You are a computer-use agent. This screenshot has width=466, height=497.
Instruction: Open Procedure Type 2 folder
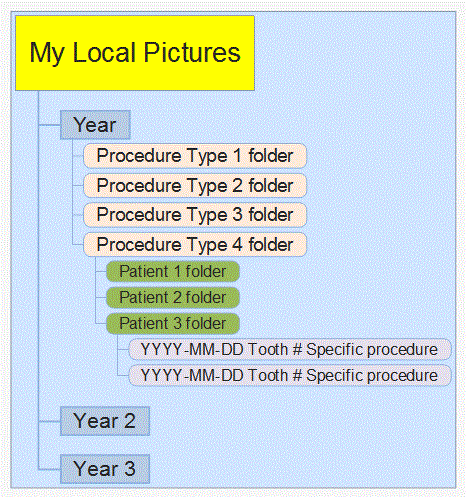(x=195, y=185)
